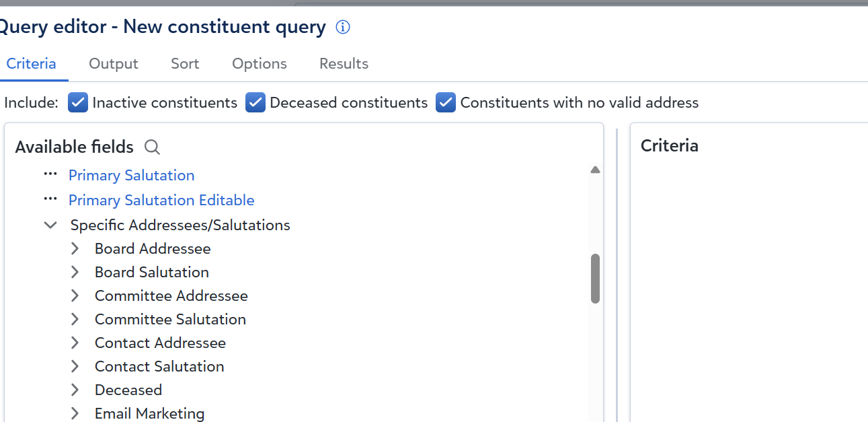Collapse Specific Addressees/Salutations node
This screenshot has width=868, height=422.
50,225
